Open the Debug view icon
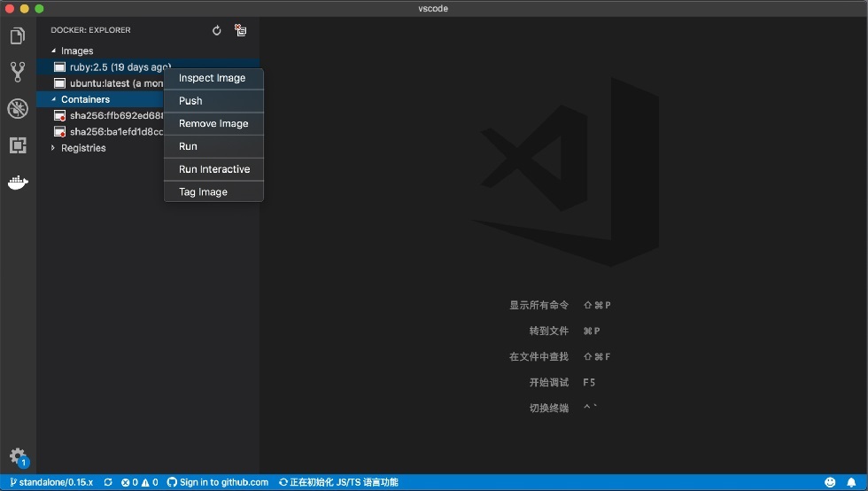 point(18,109)
